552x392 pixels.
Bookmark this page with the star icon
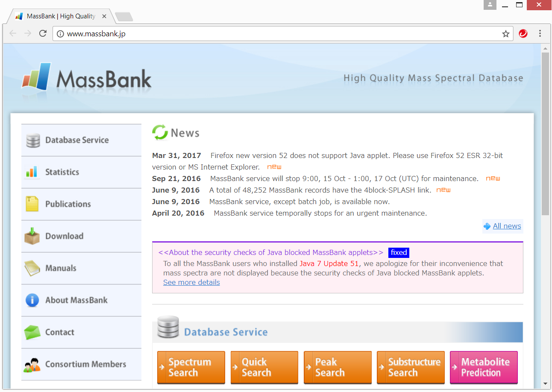506,34
